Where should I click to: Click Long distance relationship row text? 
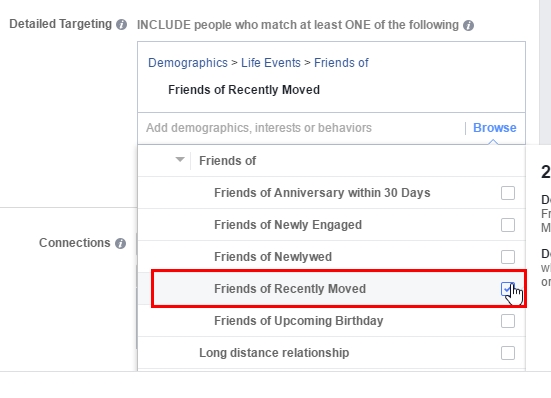pos(274,353)
